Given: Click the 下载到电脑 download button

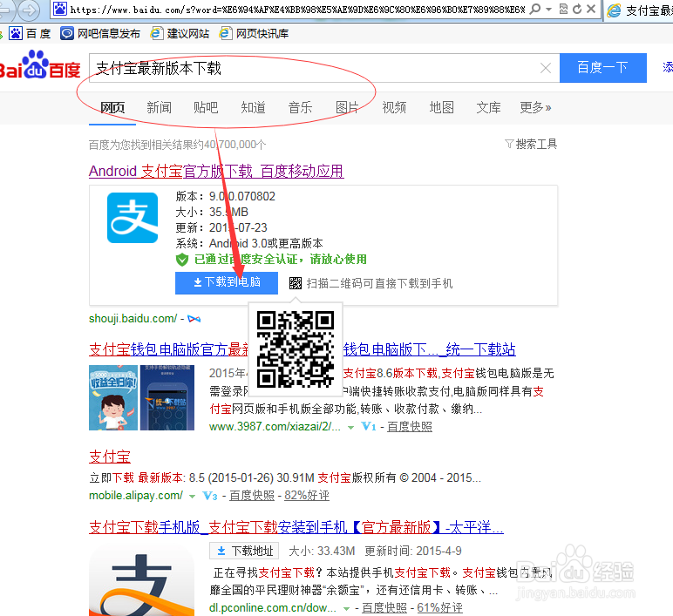Looking at the screenshot, I should (227, 282).
